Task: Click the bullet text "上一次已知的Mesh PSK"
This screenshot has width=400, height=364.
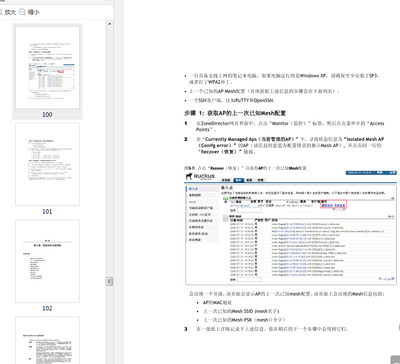Action: click(x=244, y=320)
